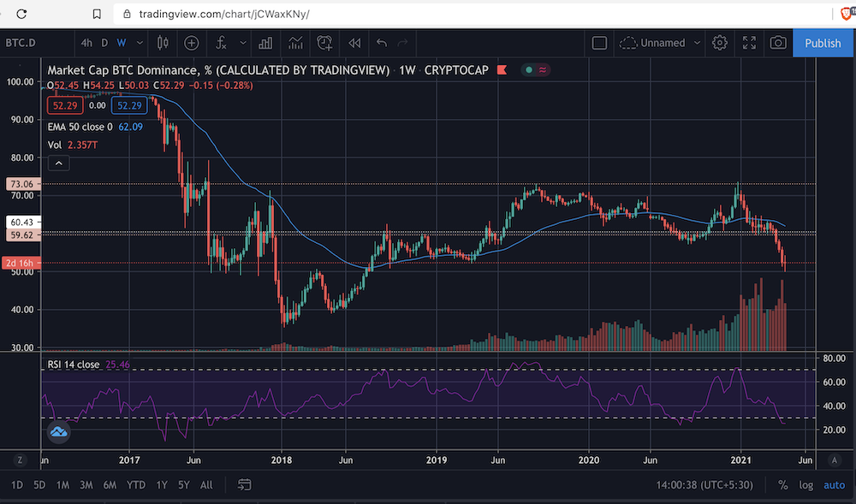This screenshot has width=856, height=504.
Task: Set the date range to 5Y
Action: (x=183, y=484)
